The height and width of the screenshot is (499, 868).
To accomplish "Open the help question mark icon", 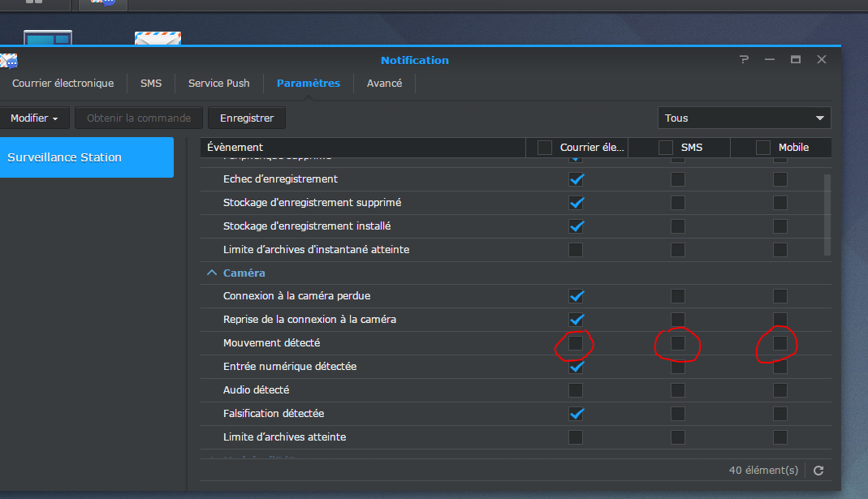I will click(x=744, y=60).
